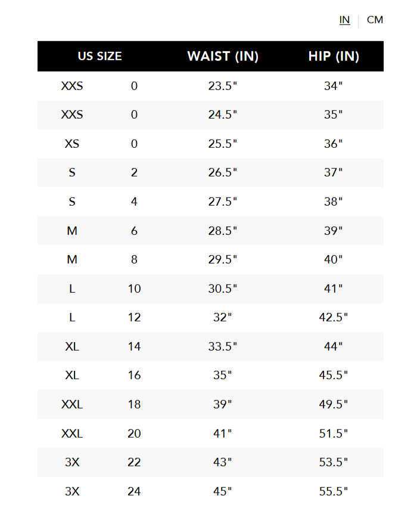420x511 pixels.
Task: Click the 42.5" hip value
Action: click(x=334, y=317)
